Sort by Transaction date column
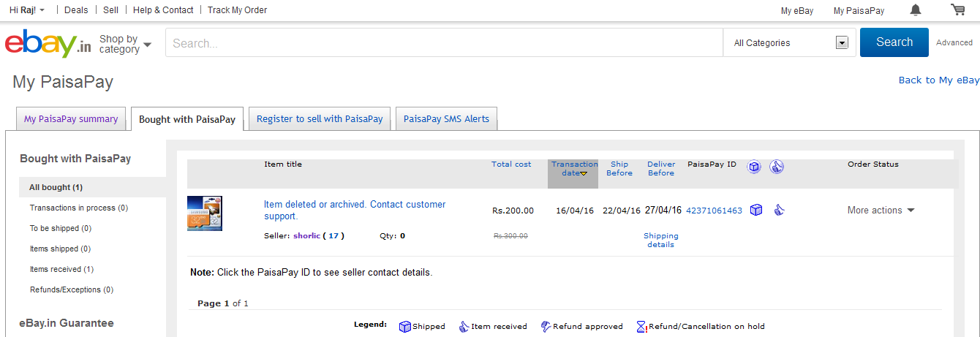 coord(574,169)
